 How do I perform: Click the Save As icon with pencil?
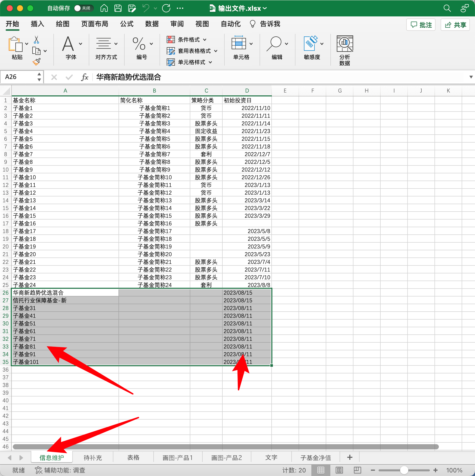tap(132, 8)
